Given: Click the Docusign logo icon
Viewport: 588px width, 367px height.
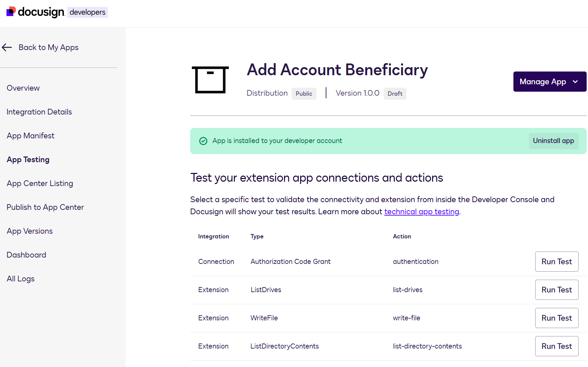Looking at the screenshot, I should pos(11,11).
